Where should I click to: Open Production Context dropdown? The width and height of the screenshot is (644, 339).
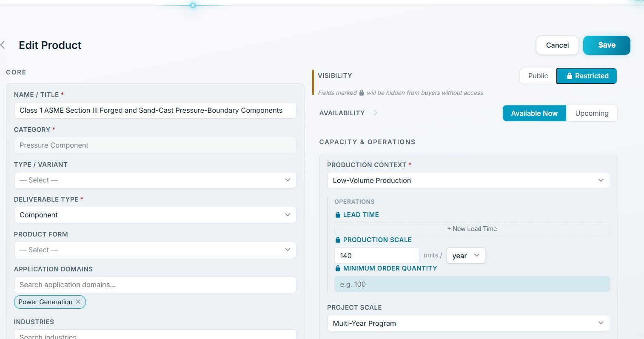tap(468, 180)
